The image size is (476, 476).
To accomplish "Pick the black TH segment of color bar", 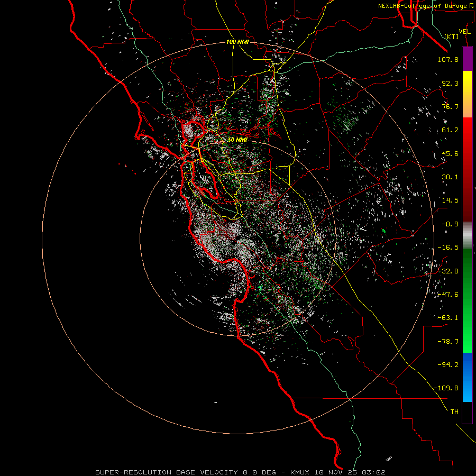I will (x=467, y=412).
